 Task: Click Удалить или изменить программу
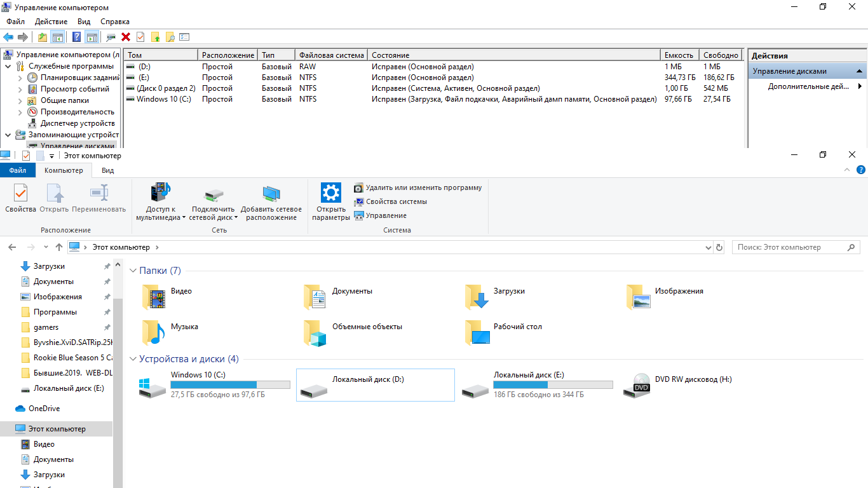[417, 187]
